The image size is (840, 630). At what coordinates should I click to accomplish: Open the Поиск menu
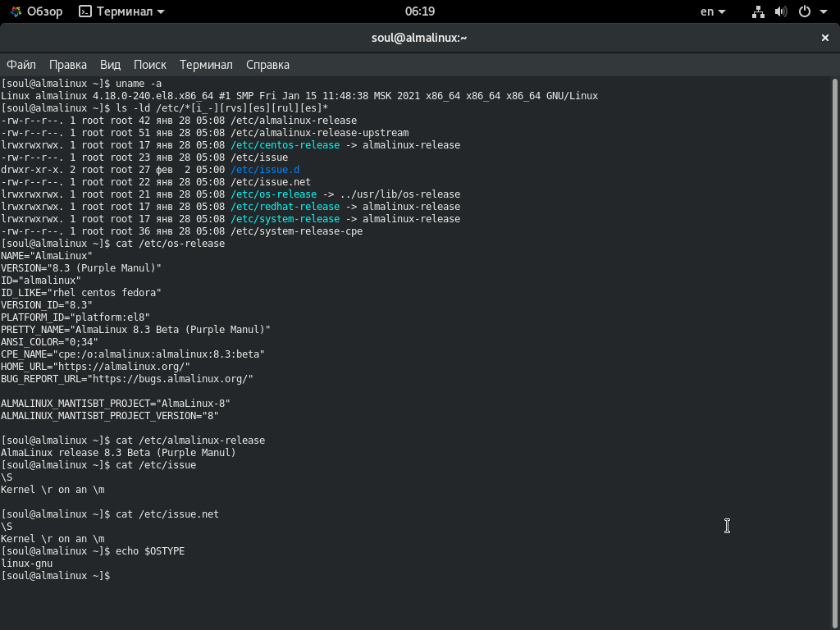pos(150,65)
